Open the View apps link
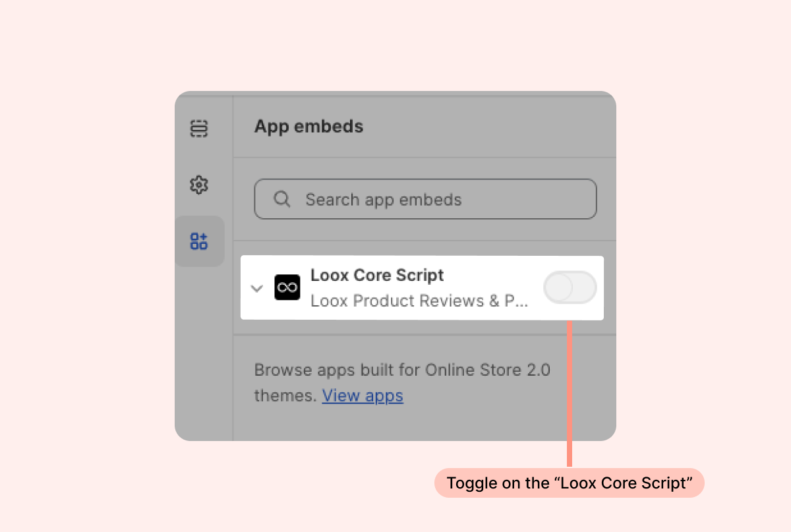791x532 pixels. (363, 396)
